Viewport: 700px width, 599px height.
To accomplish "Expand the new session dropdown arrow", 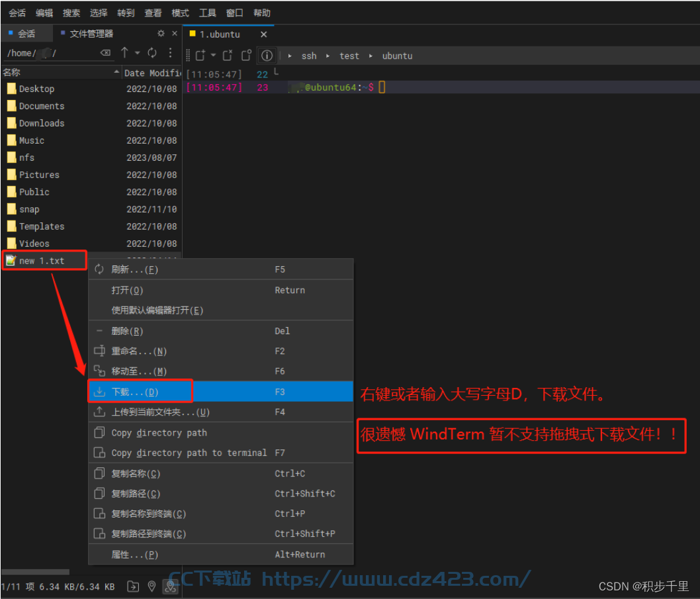I will [214, 56].
